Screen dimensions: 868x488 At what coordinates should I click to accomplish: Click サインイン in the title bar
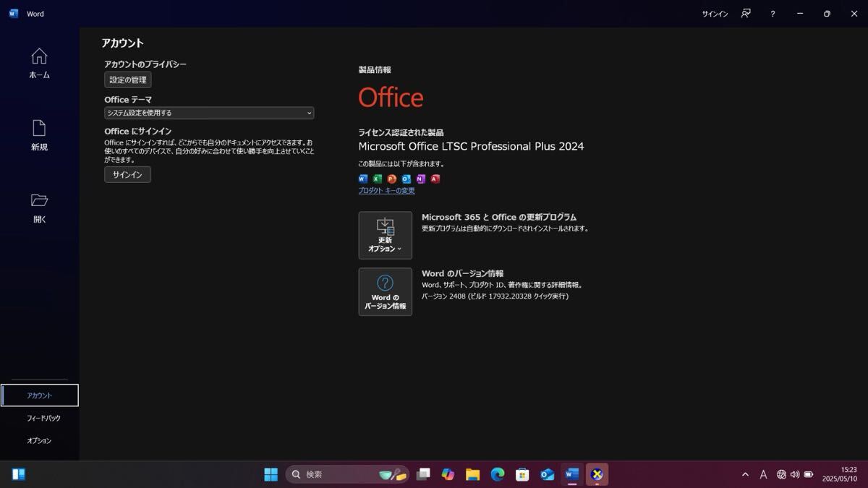pos(715,14)
